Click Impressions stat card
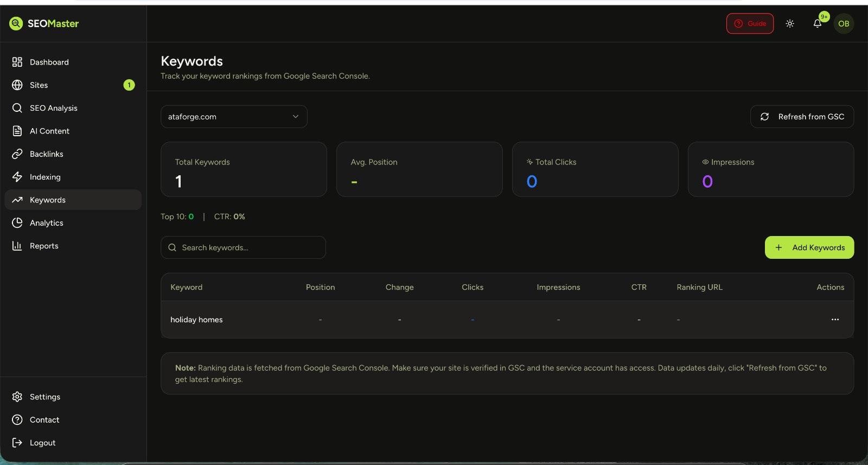This screenshot has width=868, height=465. (x=771, y=169)
